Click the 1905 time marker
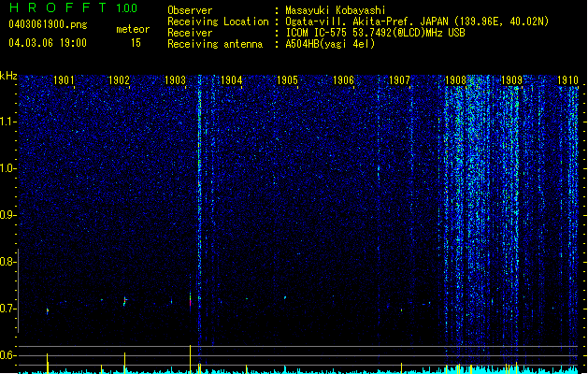Image resolution: width=588 pixels, height=374 pixels. [287, 79]
